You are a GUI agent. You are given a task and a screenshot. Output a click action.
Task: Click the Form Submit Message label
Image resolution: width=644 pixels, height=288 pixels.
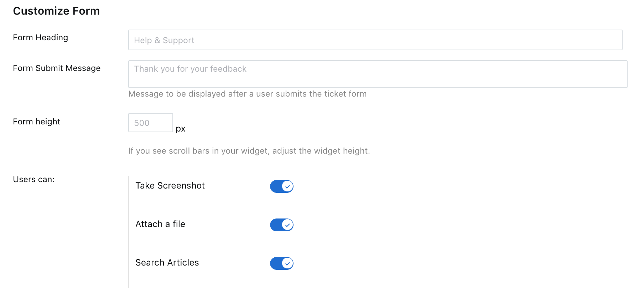click(57, 68)
